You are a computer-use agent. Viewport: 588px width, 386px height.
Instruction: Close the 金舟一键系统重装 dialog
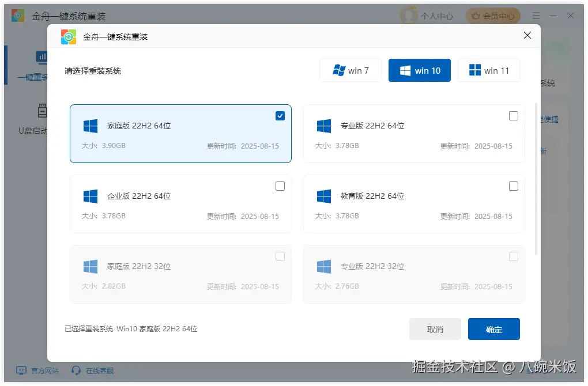pos(527,35)
